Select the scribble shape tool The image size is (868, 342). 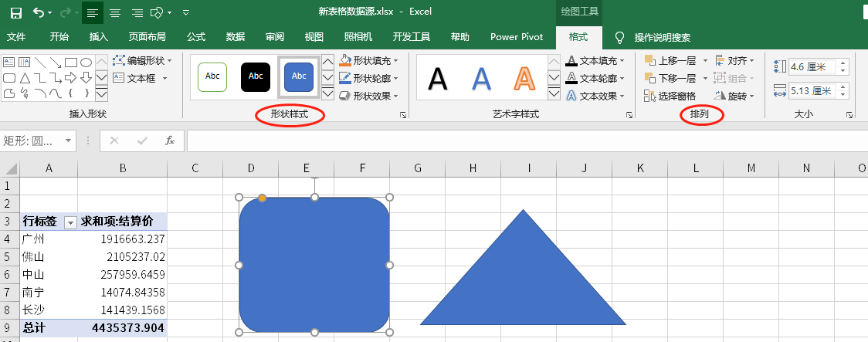[x=25, y=93]
